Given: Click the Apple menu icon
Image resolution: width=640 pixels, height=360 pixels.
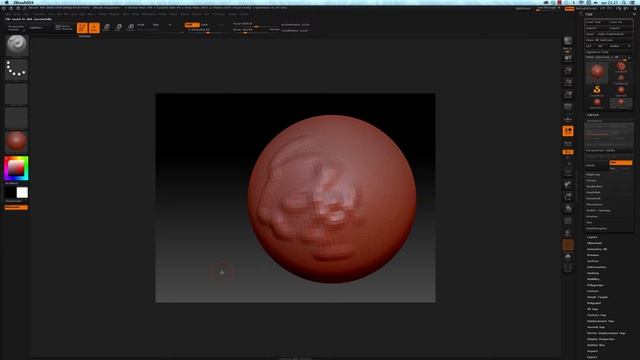Looking at the screenshot, I should click(x=7, y=2).
